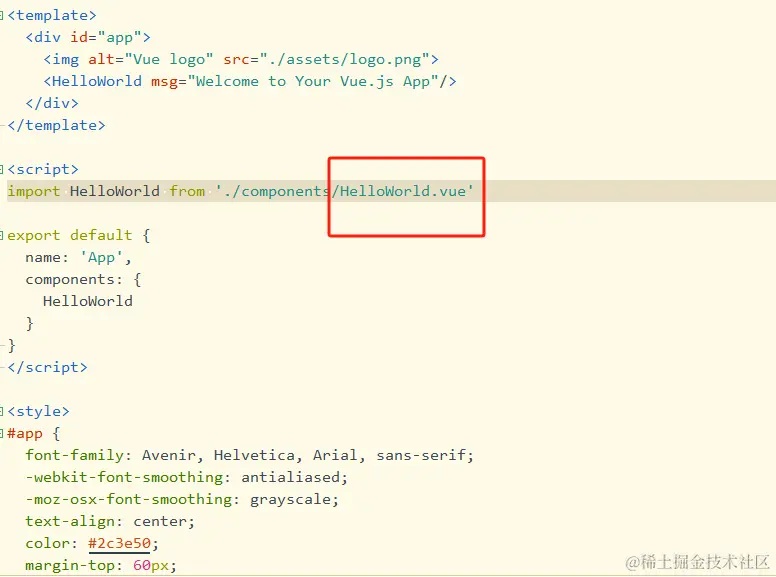Image resolution: width=776 pixels, height=577 pixels.
Task: Click the alt="Vue logo" attribute
Action: point(150,59)
